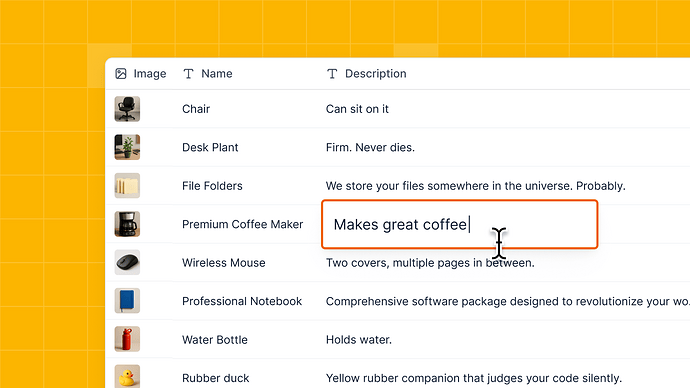Select the Rubber duck description cell
690x388 pixels.
click(473, 378)
